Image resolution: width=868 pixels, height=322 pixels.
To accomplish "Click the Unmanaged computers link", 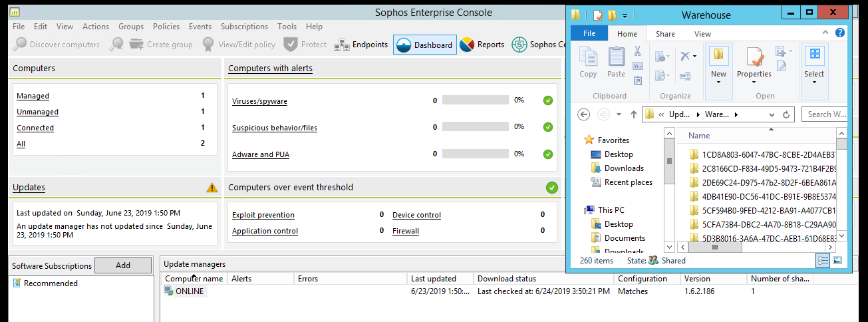I will (x=37, y=112).
